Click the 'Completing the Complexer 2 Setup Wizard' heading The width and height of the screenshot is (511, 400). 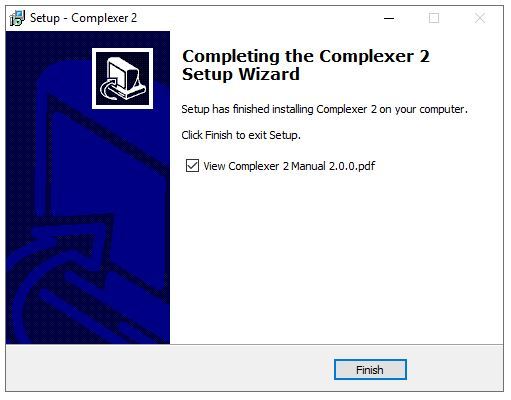[306, 65]
